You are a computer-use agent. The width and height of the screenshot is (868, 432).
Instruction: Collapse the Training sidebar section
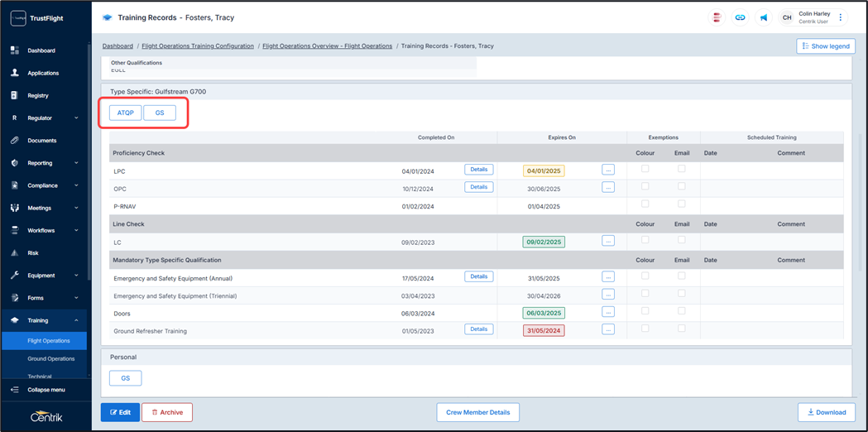coord(46,320)
